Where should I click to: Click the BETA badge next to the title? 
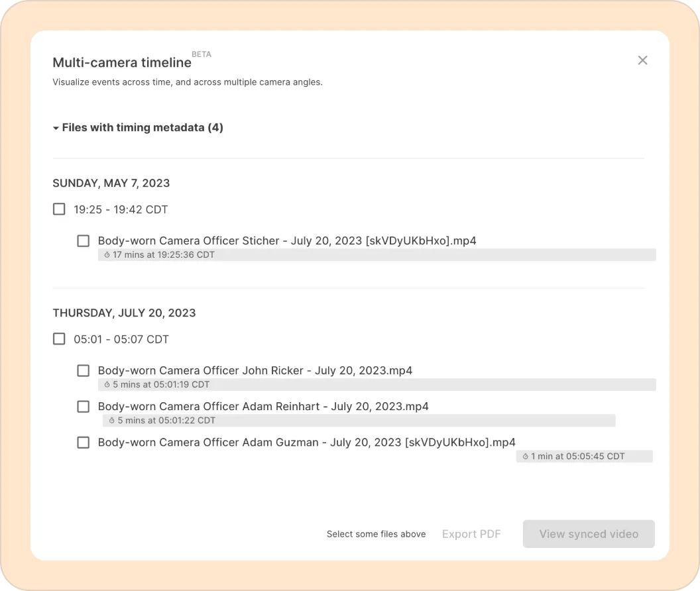click(202, 54)
